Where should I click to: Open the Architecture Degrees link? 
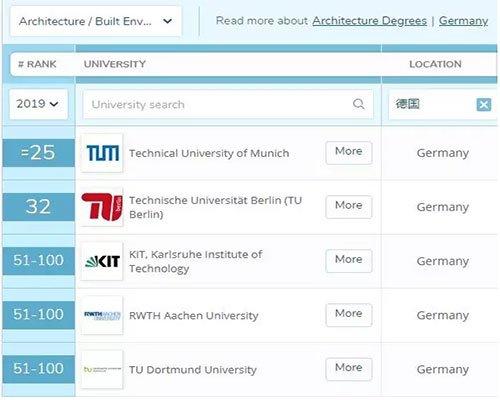[x=370, y=21]
